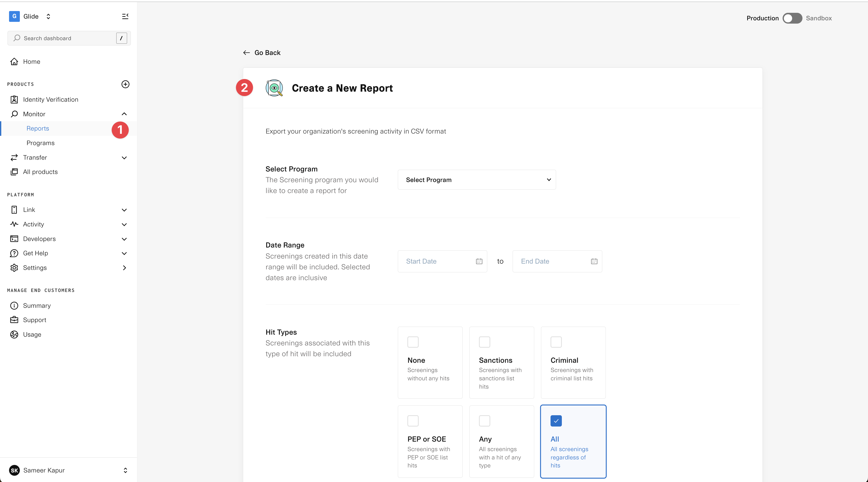This screenshot has width=868, height=482.
Task: Toggle Production to Sandbox switch
Action: point(792,18)
